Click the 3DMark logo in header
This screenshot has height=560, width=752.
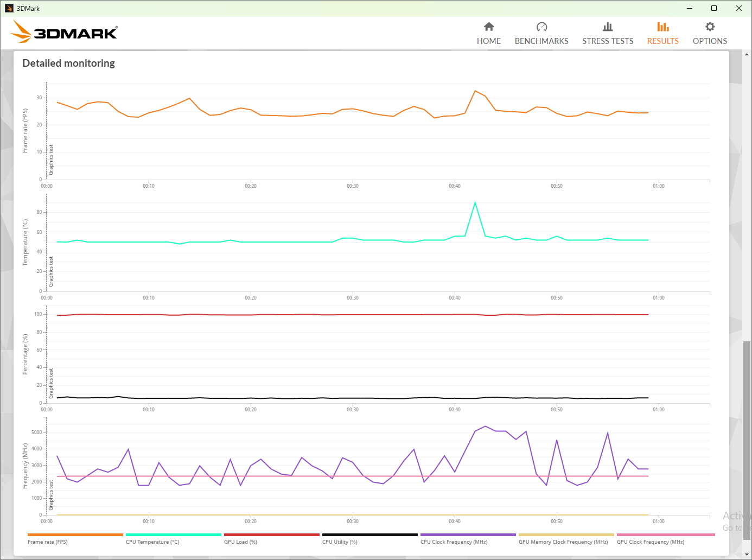[65, 33]
